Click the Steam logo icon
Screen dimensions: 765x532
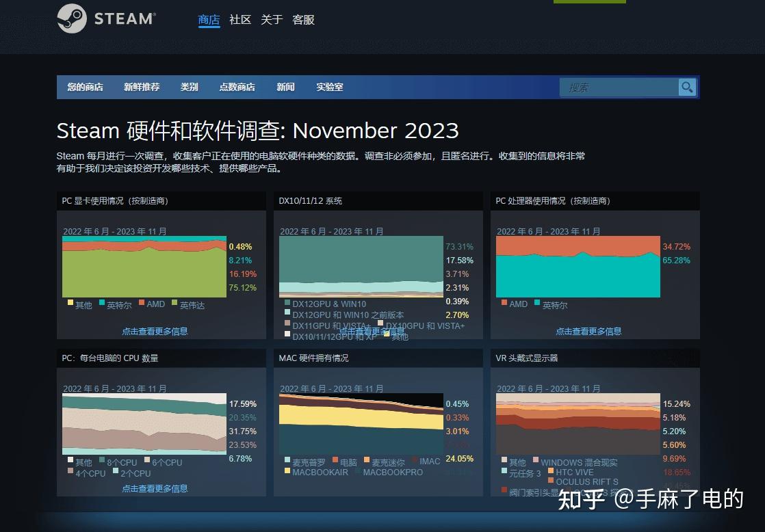72,18
